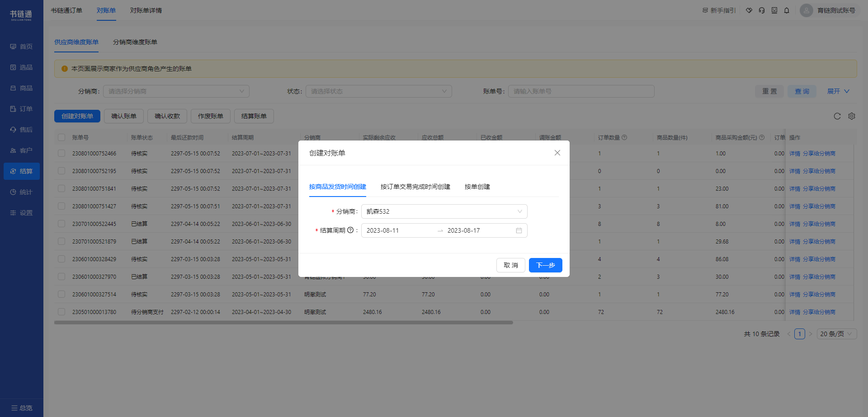Screen dimensions: 868x417
Task: Click the 创建对账单 button above the table
Action: [77, 116]
